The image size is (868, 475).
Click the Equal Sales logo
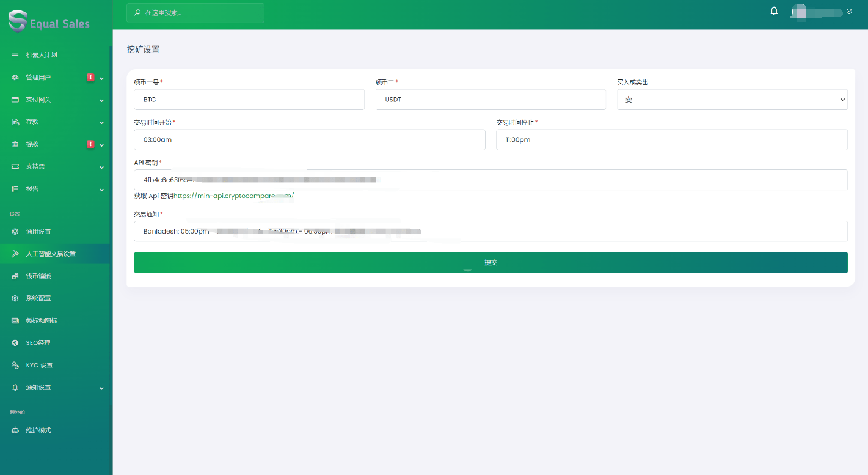point(49,22)
